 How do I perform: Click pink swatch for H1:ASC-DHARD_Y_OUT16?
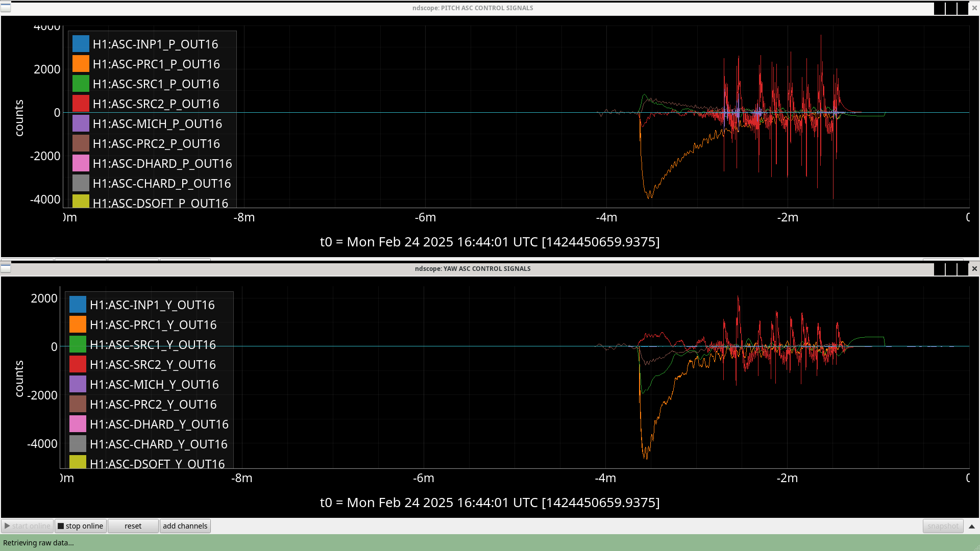coord(78,424)
